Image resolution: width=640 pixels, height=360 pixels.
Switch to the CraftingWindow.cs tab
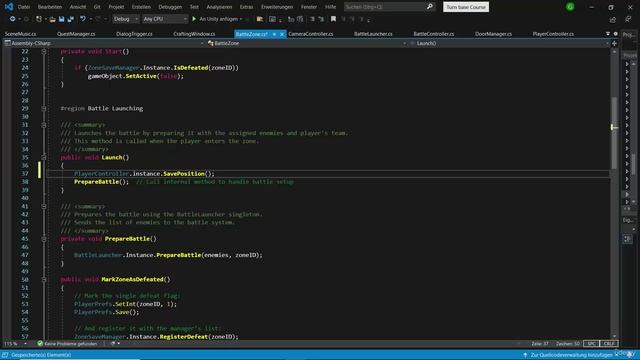pyautogui.click(x=194, y=34)
